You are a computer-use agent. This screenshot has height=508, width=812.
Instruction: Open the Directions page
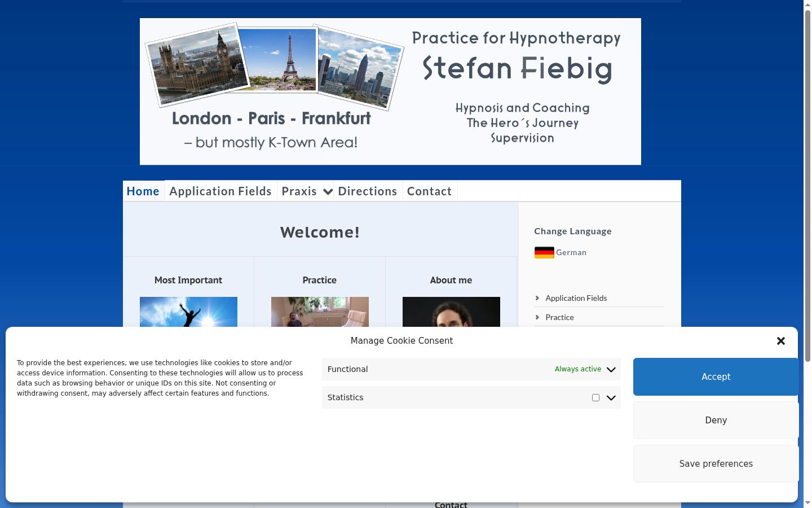pyautogui.click(x=368, y=191)
